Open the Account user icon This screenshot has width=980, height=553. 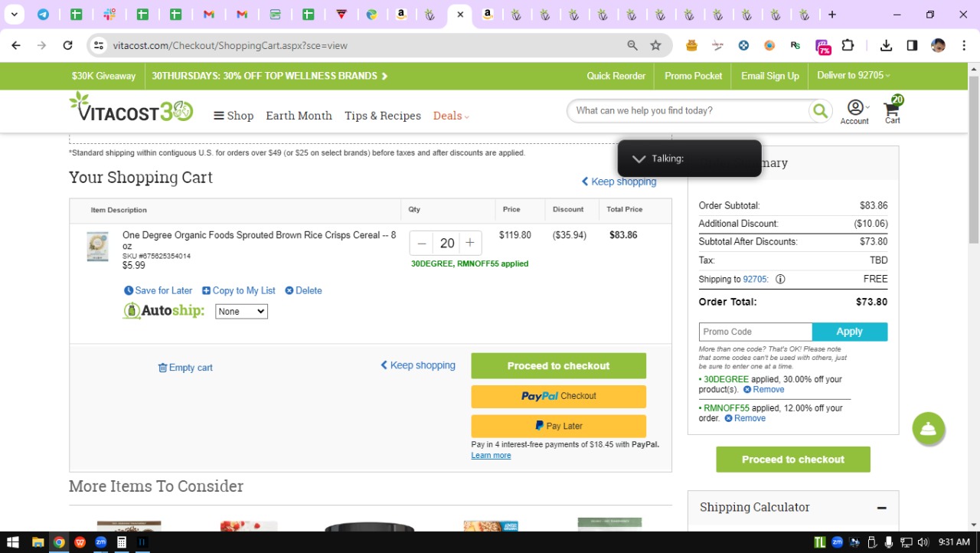coord(855,108)
